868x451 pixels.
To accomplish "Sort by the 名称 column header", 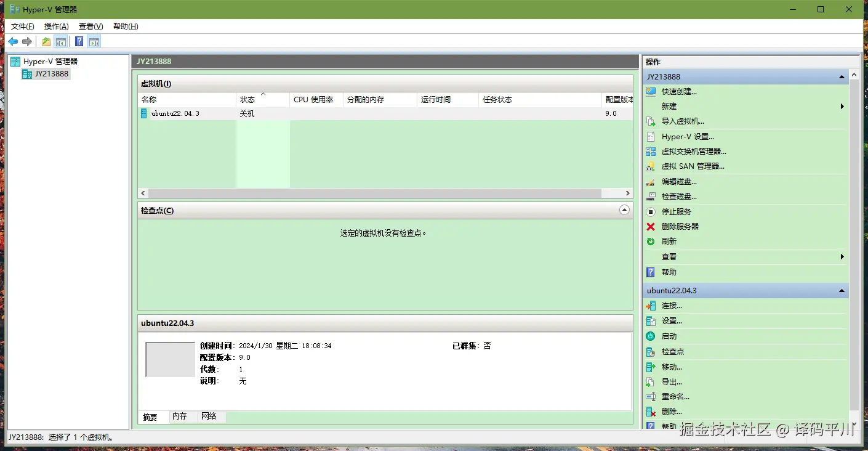I will click(x=187, y=100).
